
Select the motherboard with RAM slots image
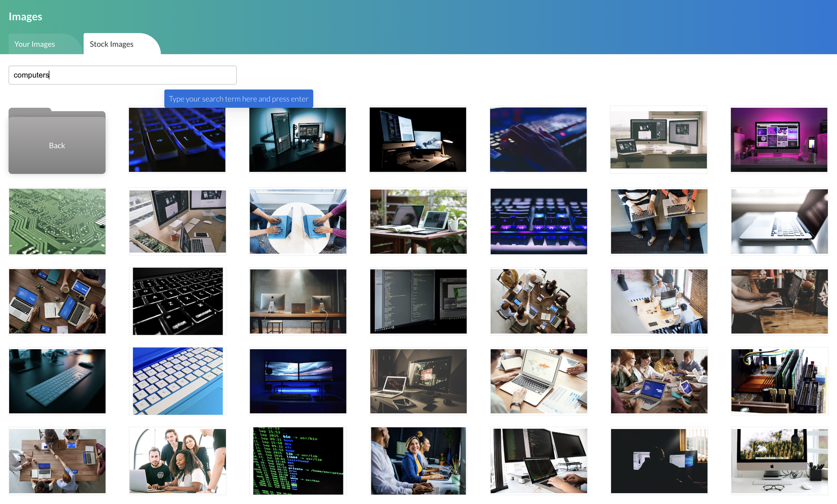779,381
